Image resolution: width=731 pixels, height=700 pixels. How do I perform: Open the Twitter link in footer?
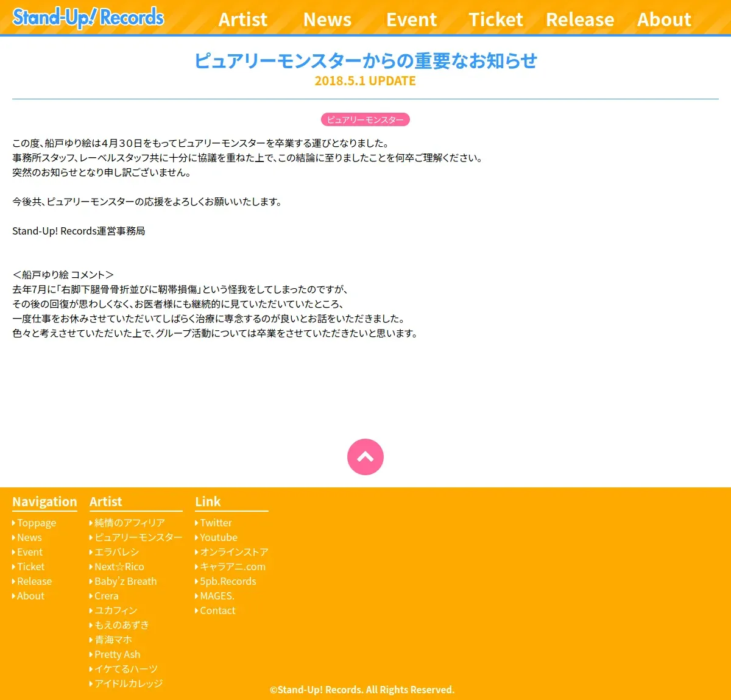(x=214, y=523)
